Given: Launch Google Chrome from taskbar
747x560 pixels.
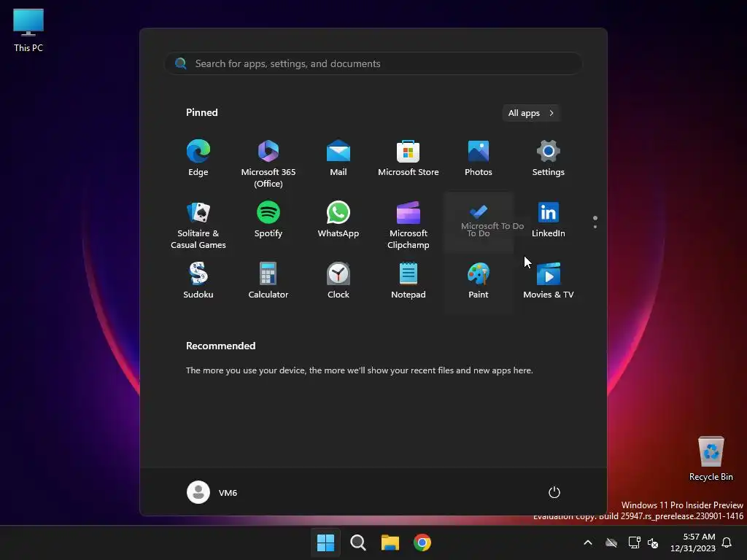Looking at the screenshot, I should [x=422, y=542].
